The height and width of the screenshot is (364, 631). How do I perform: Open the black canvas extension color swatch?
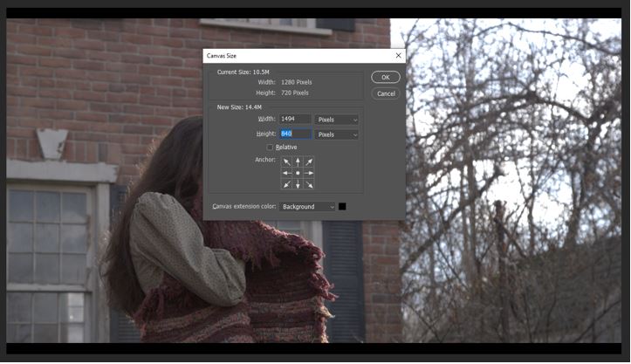343,207
